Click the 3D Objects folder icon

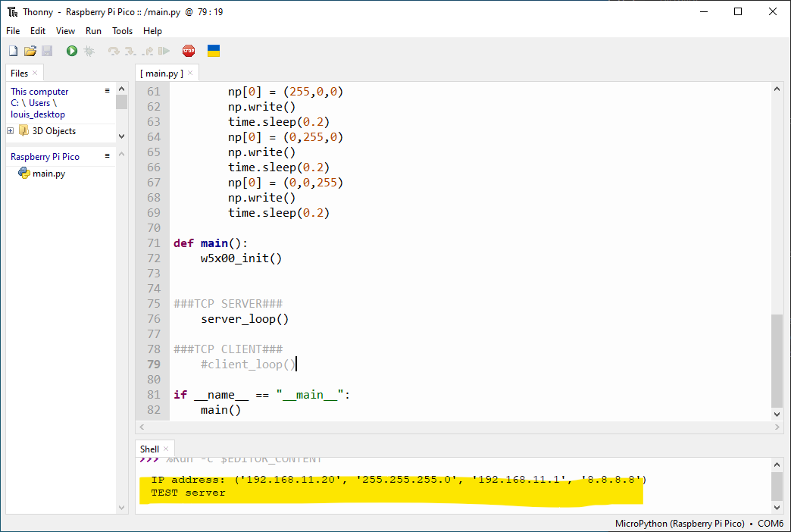pos(23,131)
